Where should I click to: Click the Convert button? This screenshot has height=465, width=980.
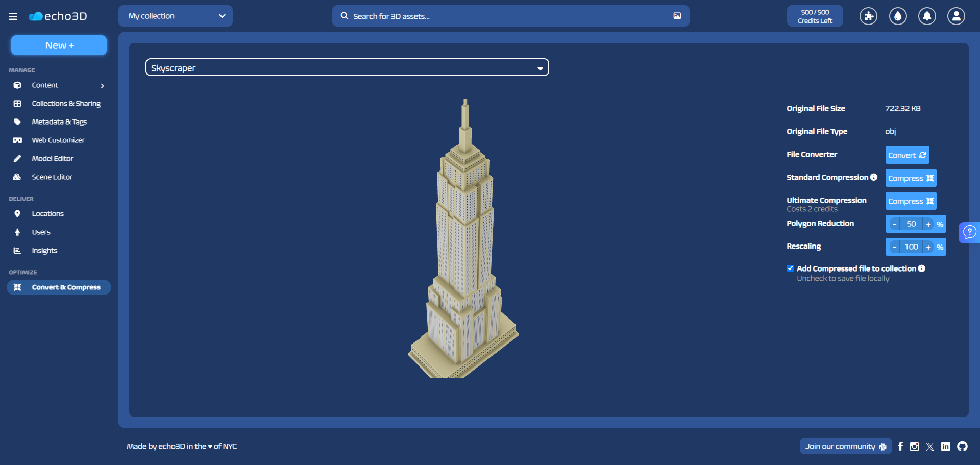click(x=906, y=155)
